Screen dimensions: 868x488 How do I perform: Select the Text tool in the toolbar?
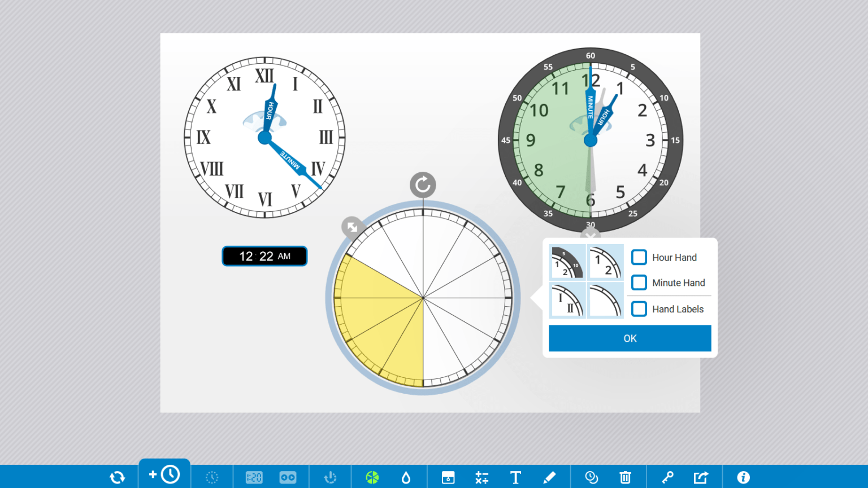pos(515,477)
